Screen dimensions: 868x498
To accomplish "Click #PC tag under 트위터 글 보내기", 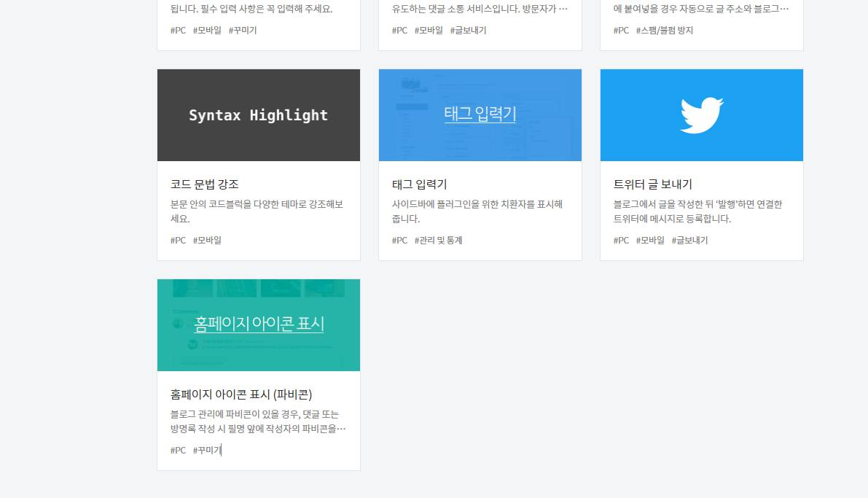I will click(x=621, y=240).
